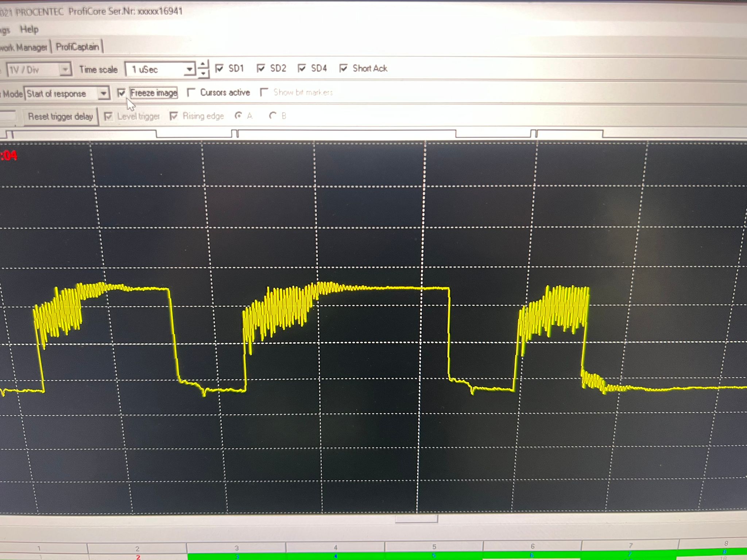Open the 1V / Div voltage dropdown
747x560 pixels.
pyautogui.click(x=65, y=69)
